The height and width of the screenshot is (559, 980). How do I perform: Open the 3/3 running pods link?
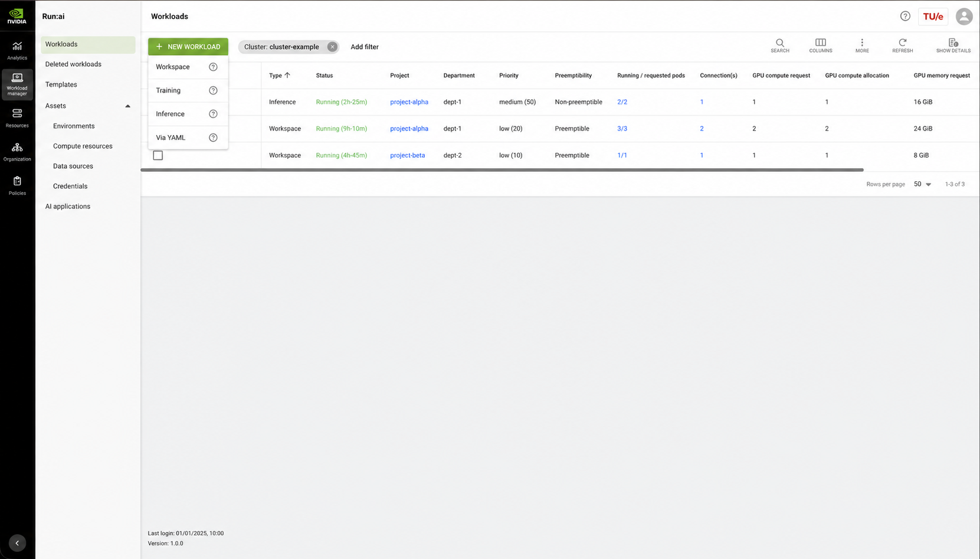pyautogui.click(x=622, y=129)
